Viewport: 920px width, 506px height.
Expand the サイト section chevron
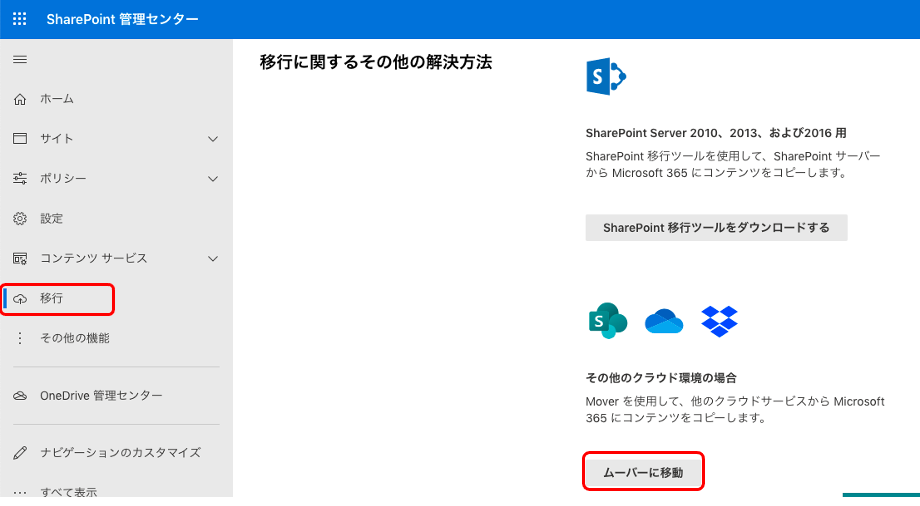point(213,139)
